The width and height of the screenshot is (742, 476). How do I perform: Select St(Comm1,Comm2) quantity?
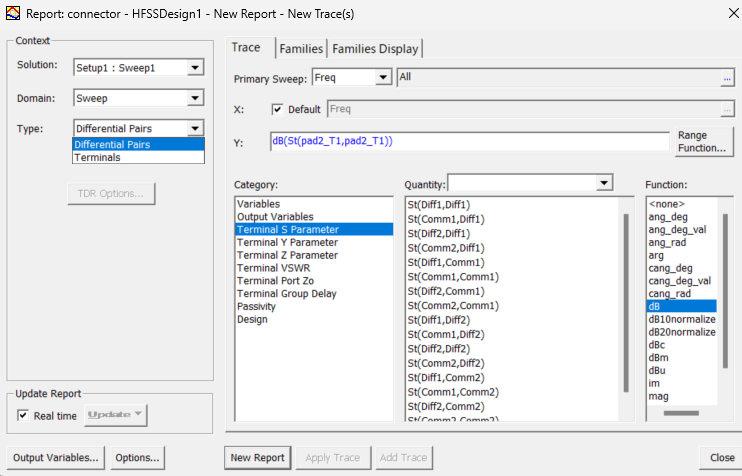(513, 392)
